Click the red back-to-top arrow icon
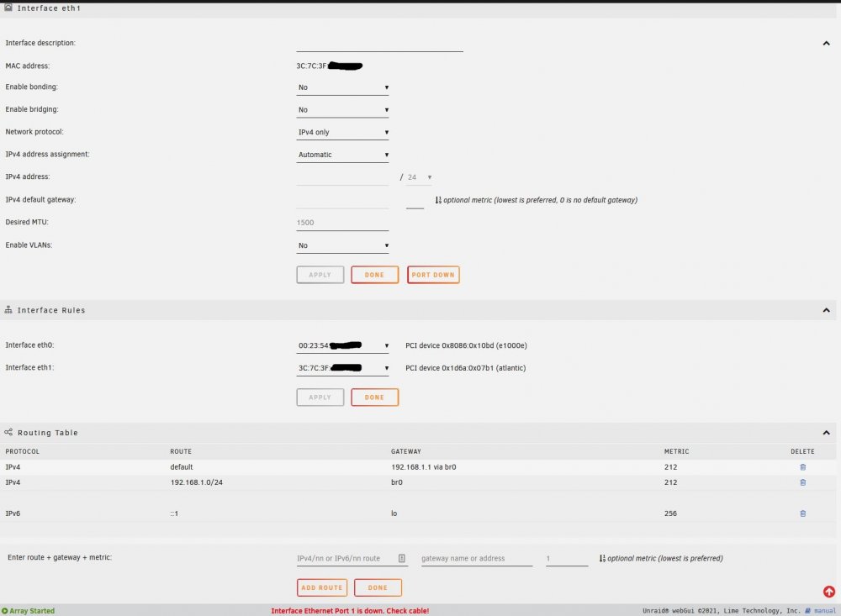841x616 pixels. point(828,592)
